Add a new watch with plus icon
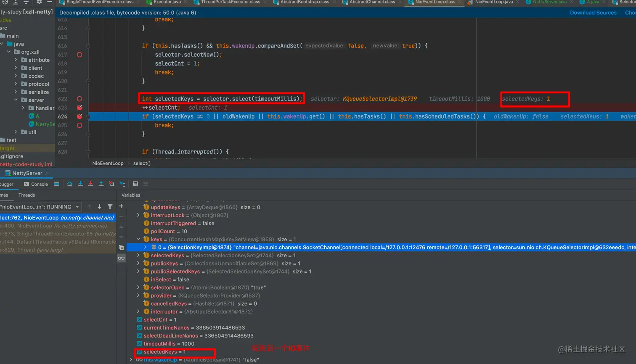The image size is (636, 364). click(x=121, y=206)
